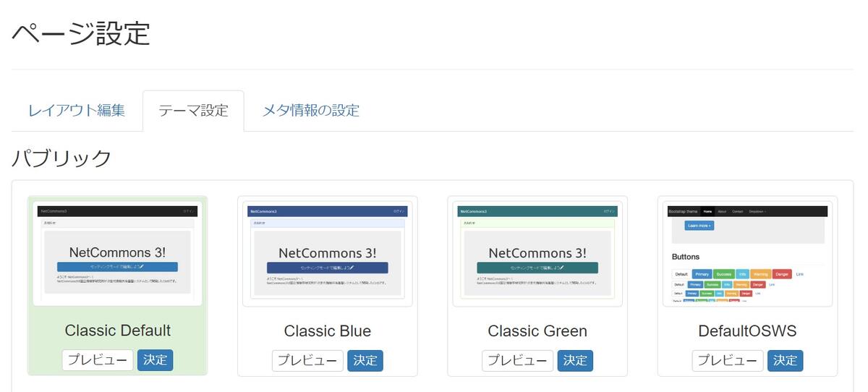The height and width of the screenshot is (392, 868).
Task: Switch to メタ情報の設定 tab
Action: tap(310, 111)
